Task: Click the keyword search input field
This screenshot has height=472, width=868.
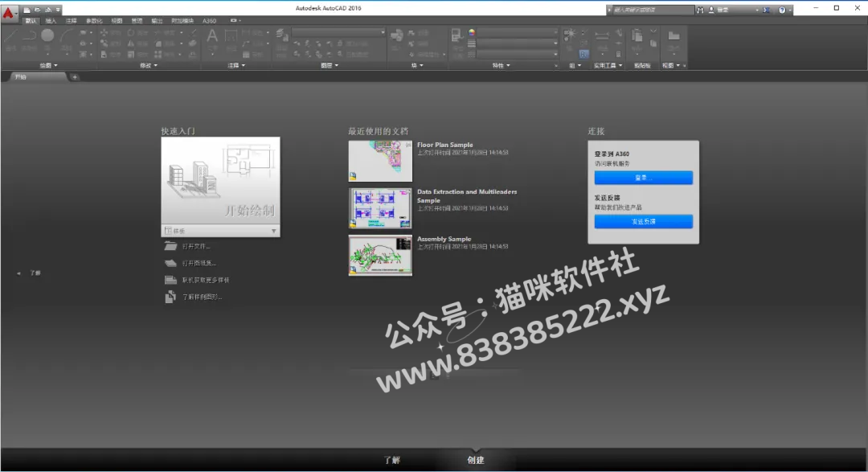Action: pos(652,10)
